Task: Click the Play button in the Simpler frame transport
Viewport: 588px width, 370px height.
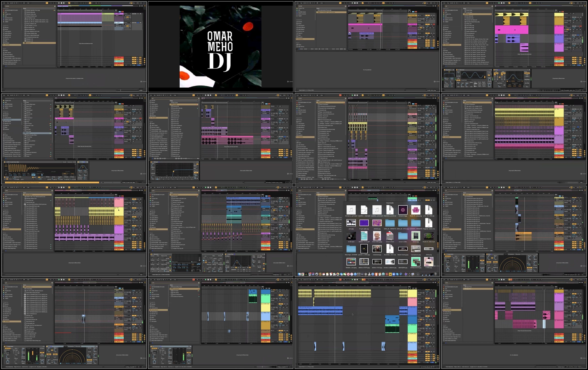Action: (x=59, y=95)
